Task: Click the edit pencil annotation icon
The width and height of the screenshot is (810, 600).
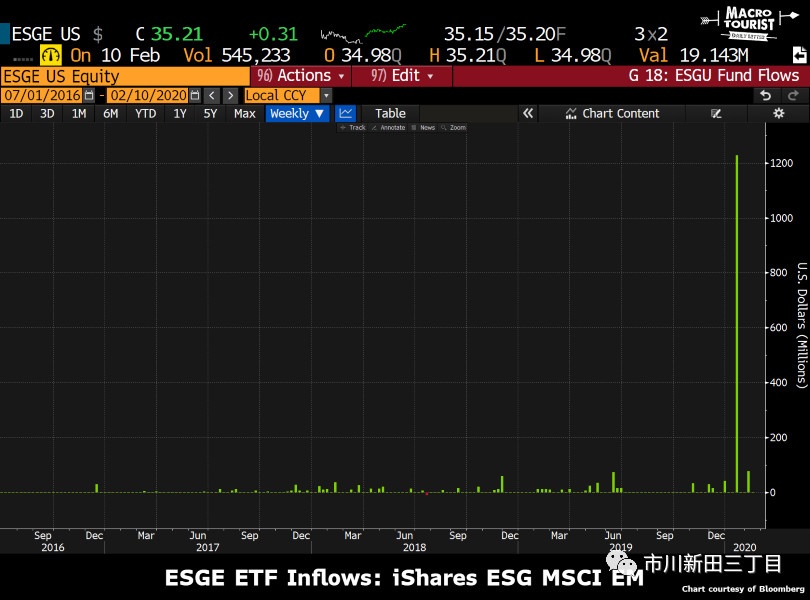Action: [x=716, y=113]
